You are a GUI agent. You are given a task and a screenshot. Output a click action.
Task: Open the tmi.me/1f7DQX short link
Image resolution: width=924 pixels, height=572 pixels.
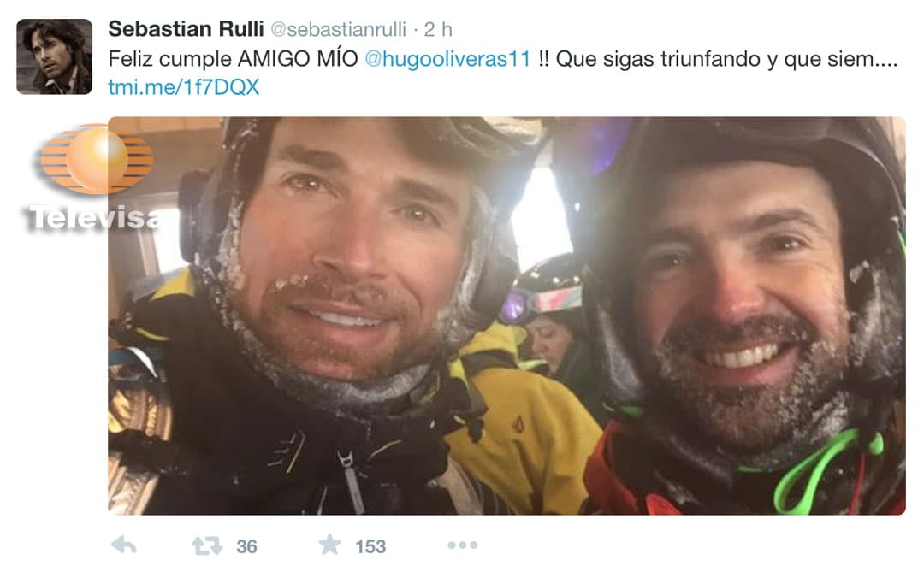tap(183, 87)
